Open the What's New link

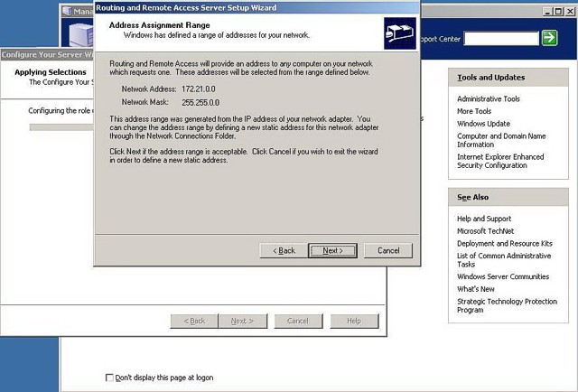tap(476, 289)
